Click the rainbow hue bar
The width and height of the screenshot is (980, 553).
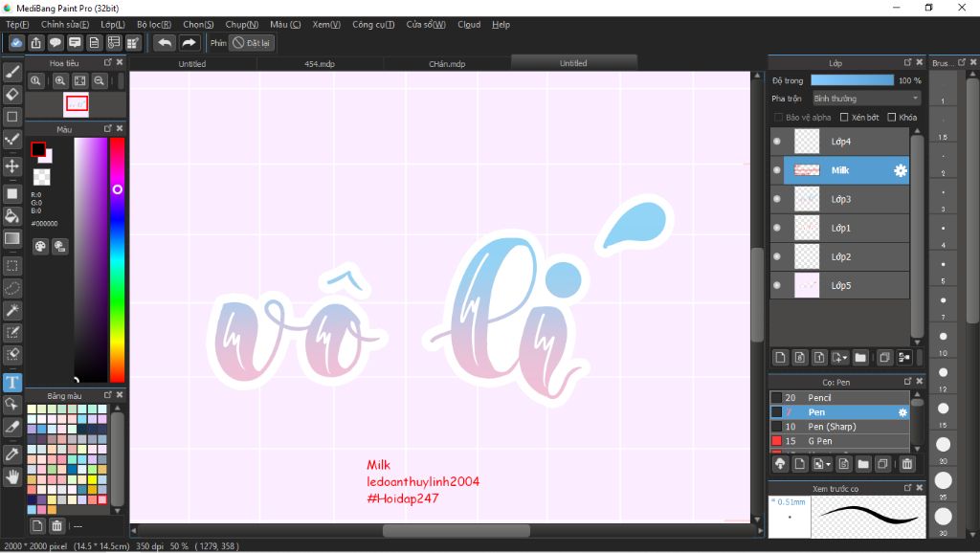coord(117,259)
